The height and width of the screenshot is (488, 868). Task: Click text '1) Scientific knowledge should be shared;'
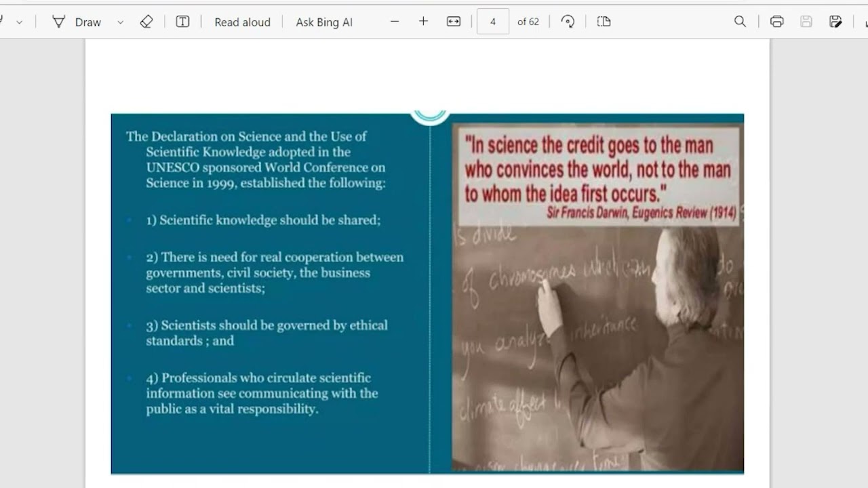[x=263, y=220]
